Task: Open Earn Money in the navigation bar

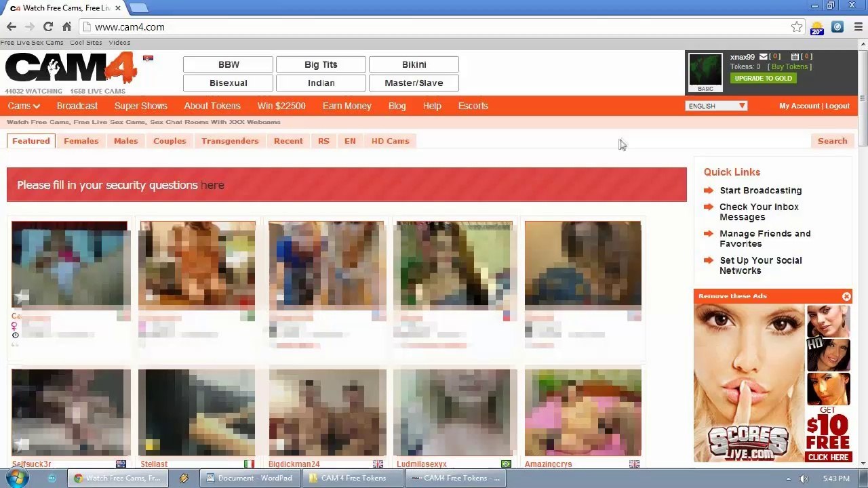Action: [347, 106]
